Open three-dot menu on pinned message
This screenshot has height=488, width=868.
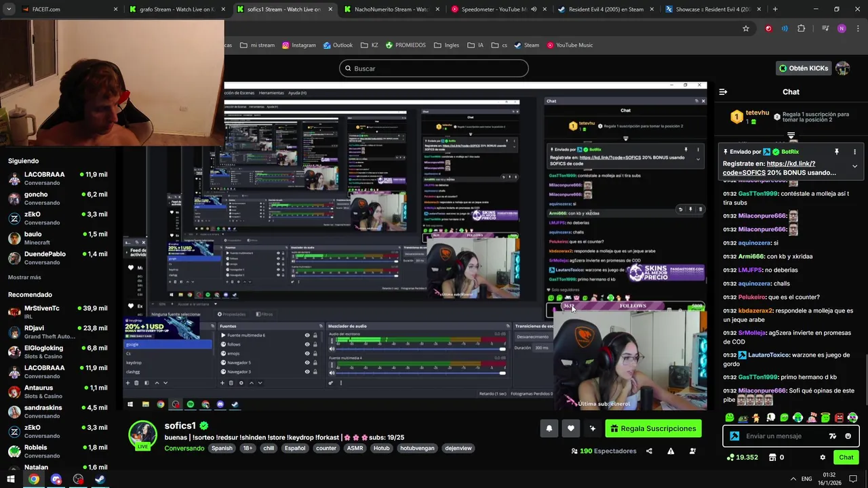click(x=854, y=152)
